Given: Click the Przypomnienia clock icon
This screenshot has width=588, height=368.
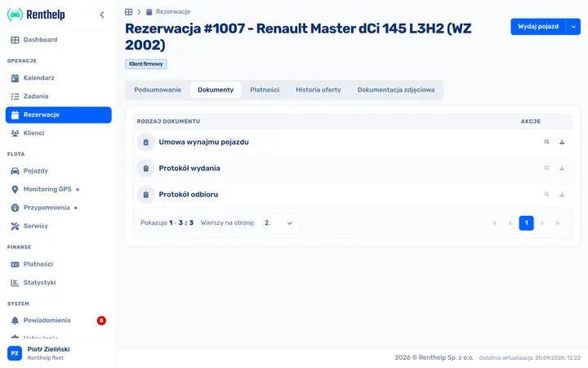Looking at the screenshot, I should pos(15,208).
